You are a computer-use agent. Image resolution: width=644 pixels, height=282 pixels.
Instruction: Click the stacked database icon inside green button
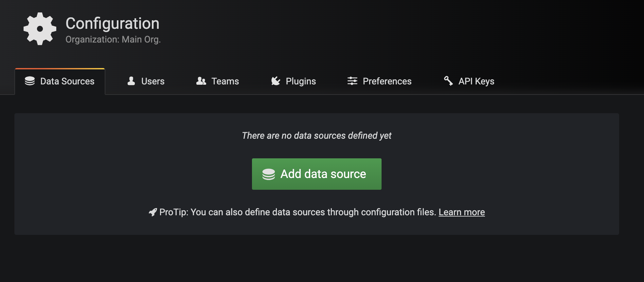click(x=269, y=174)
